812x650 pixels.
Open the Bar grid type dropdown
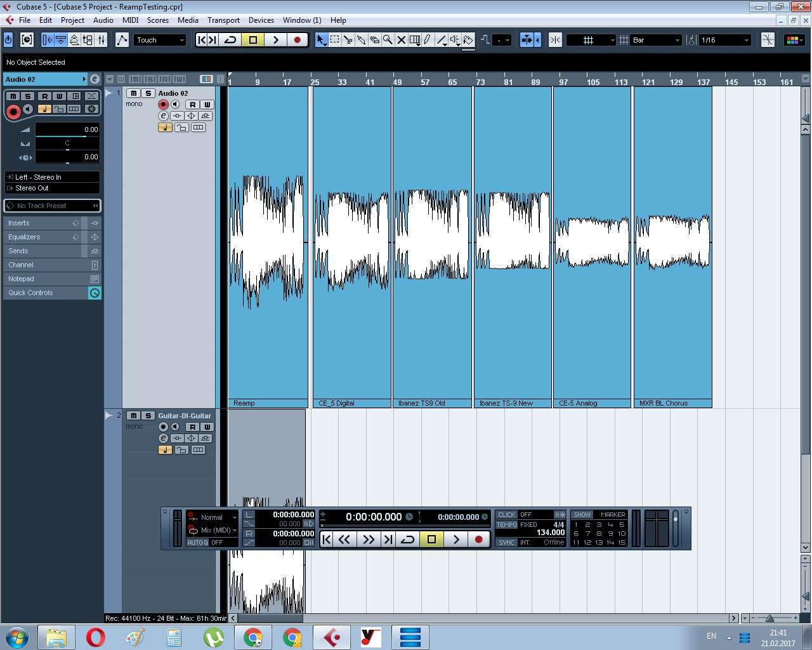tap(655, 40)
